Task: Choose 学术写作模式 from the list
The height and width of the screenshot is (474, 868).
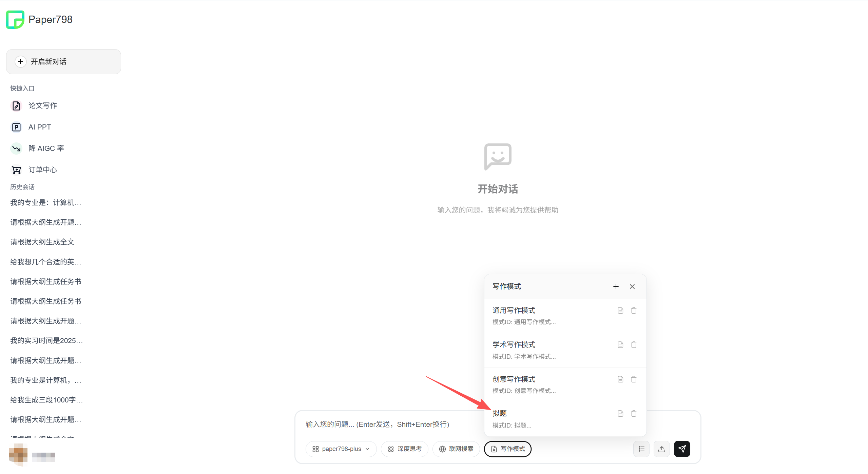Action: tap(543, 350)
